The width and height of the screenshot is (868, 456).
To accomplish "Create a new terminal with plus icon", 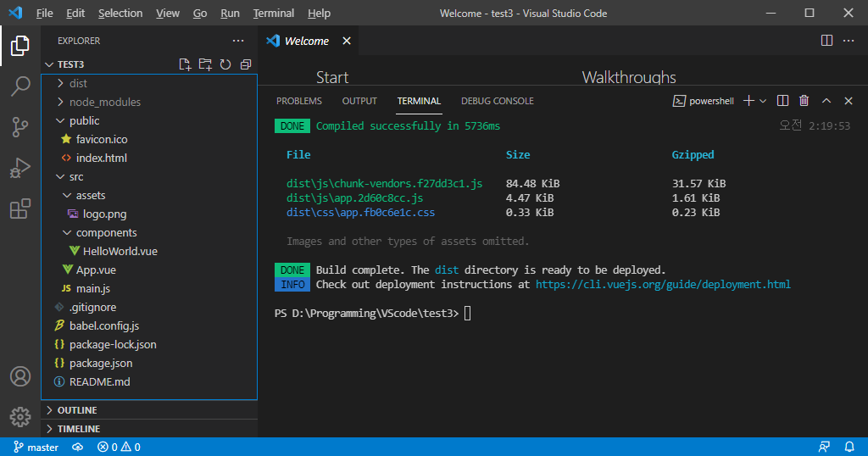I will coord(748,101).
